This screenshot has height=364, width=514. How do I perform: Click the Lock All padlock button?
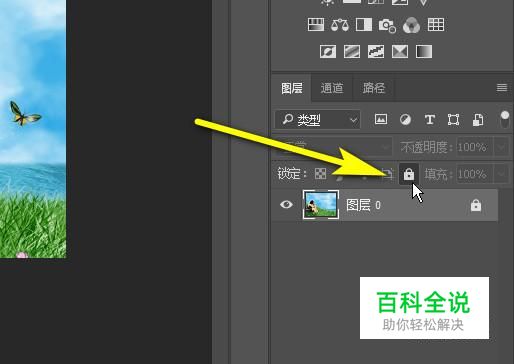[x=409, y=174]
